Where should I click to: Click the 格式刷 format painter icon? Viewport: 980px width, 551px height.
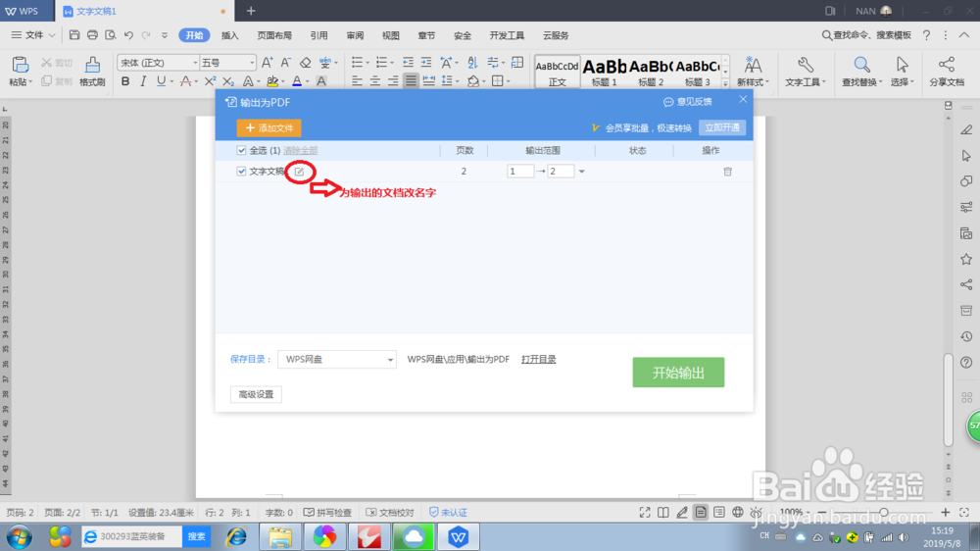[x=92, y=65]
